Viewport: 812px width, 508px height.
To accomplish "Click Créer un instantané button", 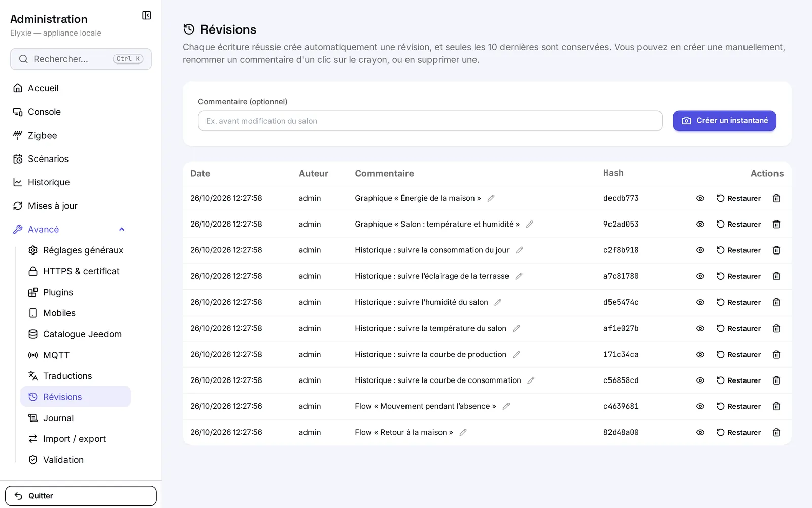I will 724,121.
